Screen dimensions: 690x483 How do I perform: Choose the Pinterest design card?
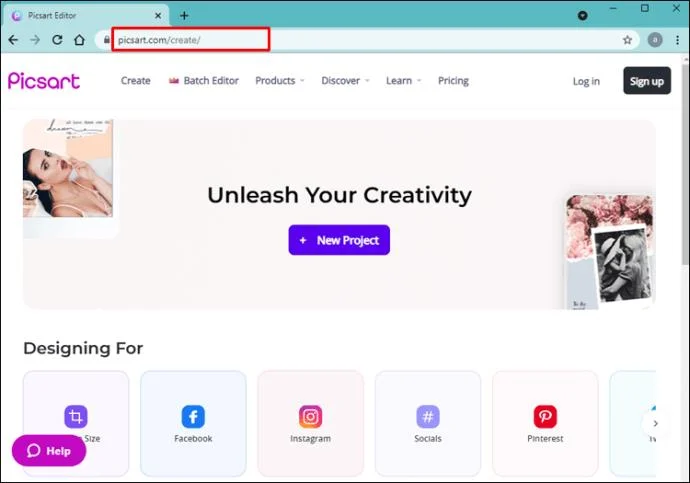(x=545, y=423)
